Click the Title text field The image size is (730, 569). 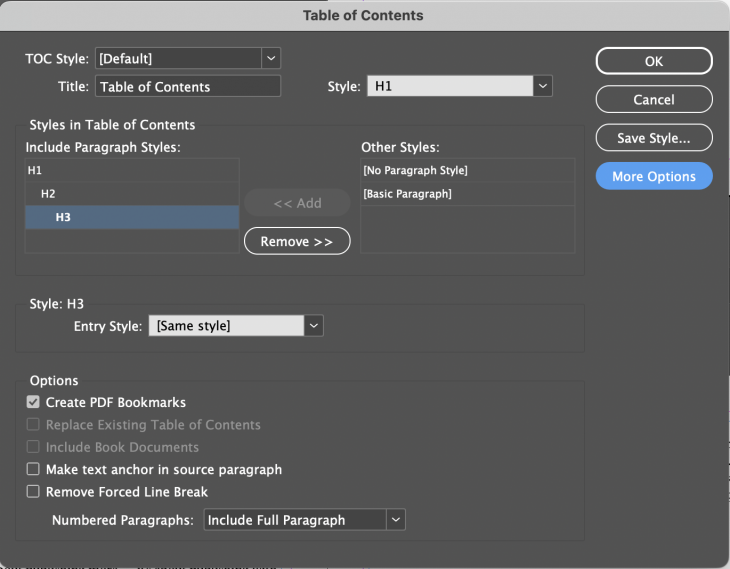pos(187,87)
